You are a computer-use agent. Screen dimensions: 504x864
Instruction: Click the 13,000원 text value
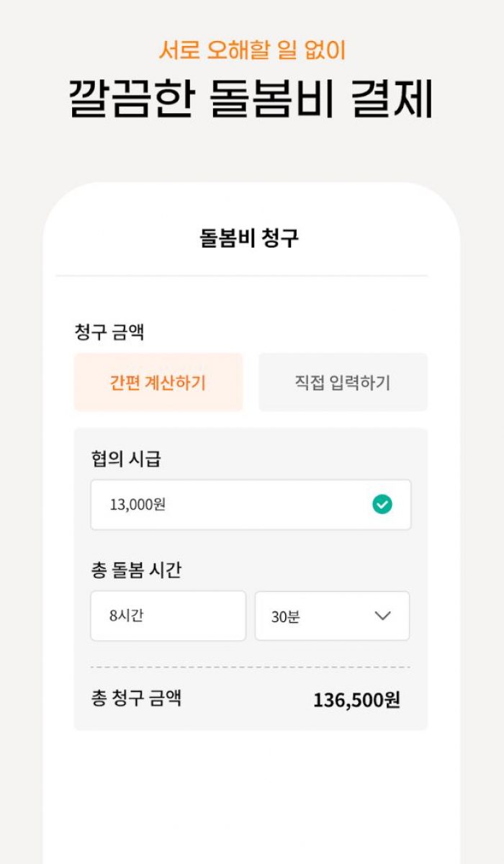tap(138, 505)
